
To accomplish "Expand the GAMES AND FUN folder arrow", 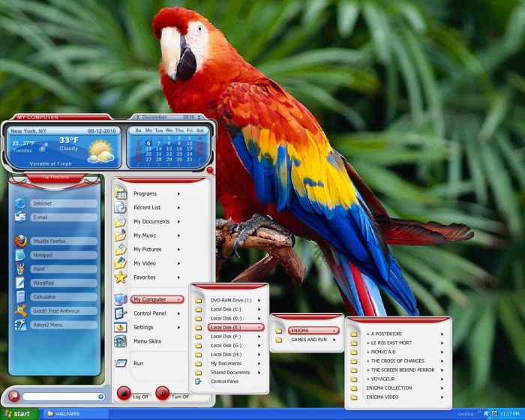I will [x=334, y=340].
